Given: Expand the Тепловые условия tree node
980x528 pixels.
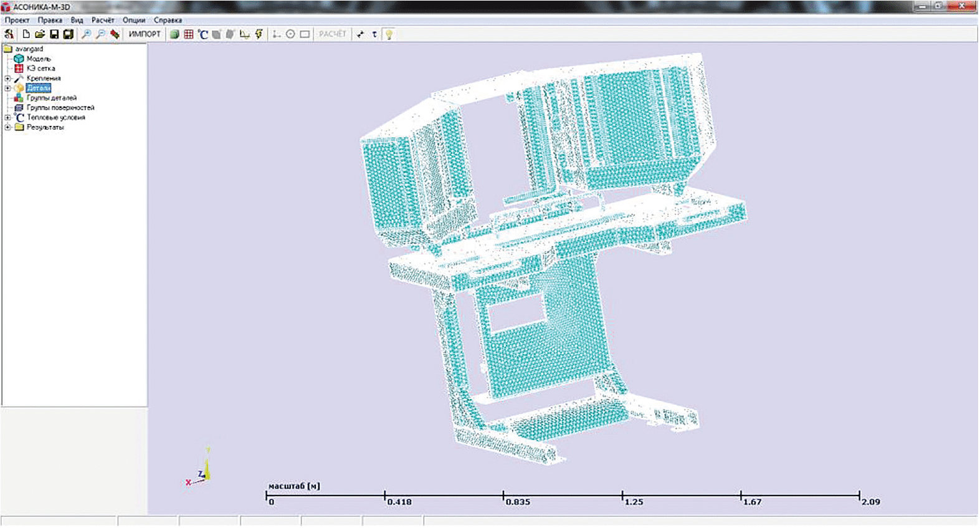Looking at the screenshot, I should pyautogui.click(x=7, y=117).
